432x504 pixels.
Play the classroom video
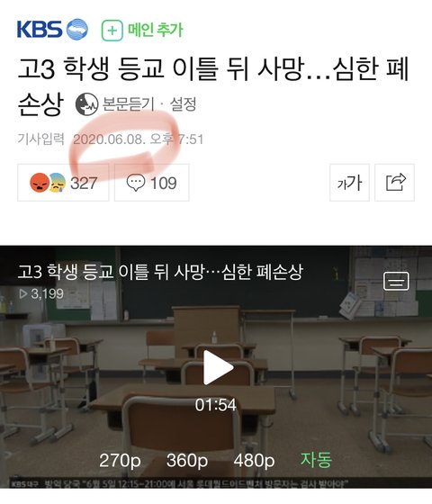218,367
